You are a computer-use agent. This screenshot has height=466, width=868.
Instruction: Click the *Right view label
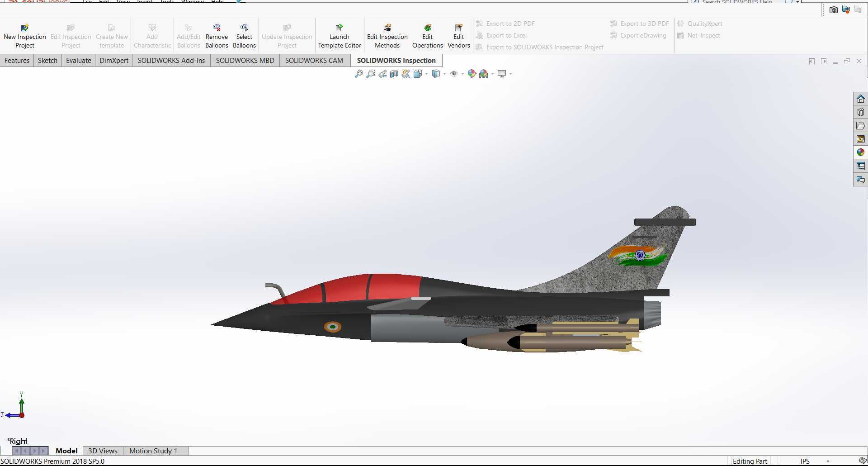[17, 441]
